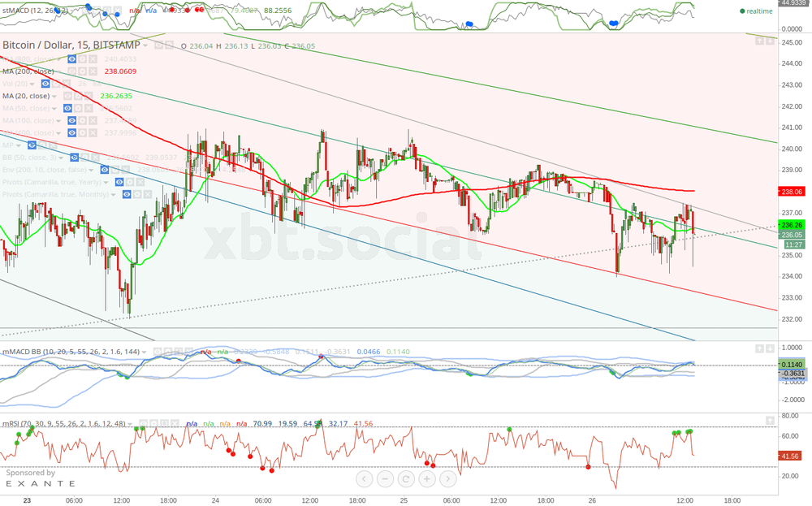Open settings gear for MA (200, close)
Image resolution: width=812 pixels, height=506 pixels.
(82, 71)
